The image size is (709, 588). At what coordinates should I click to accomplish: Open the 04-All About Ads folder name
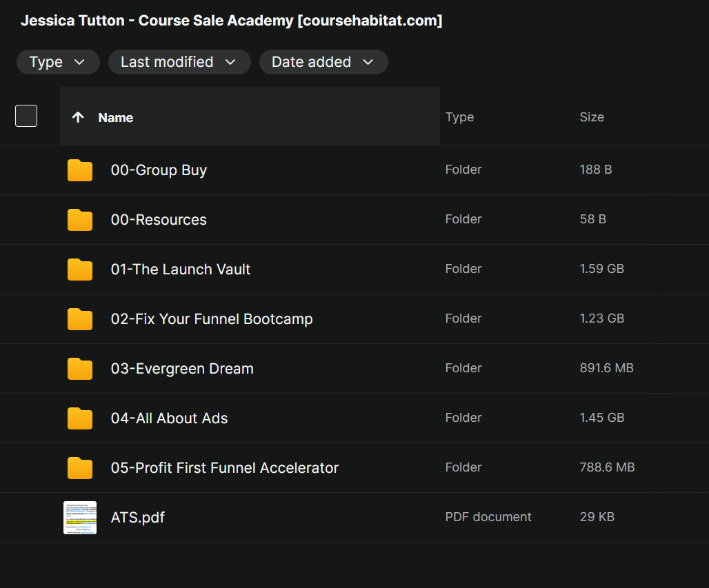169,418
